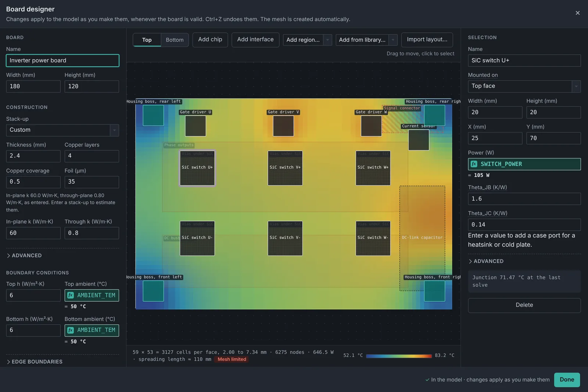Select the rear left housing boss
The width and height of the screenshot is (588, 392).
click(x=153, y=115)
